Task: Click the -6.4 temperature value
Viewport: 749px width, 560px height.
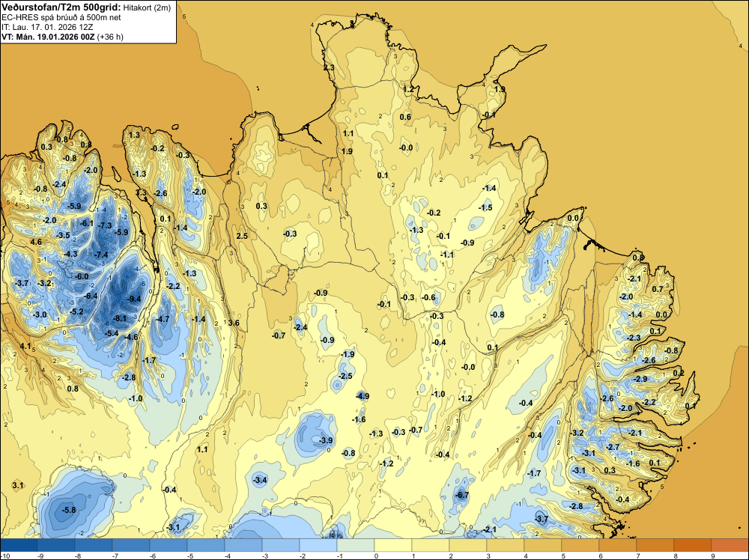Action: coord(91,296)
